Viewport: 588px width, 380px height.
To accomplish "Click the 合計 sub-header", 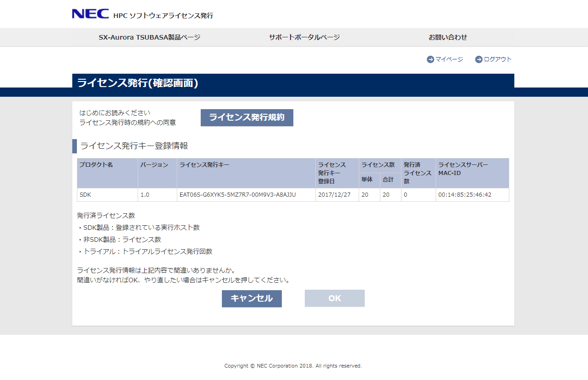I will tap(390, 180).
